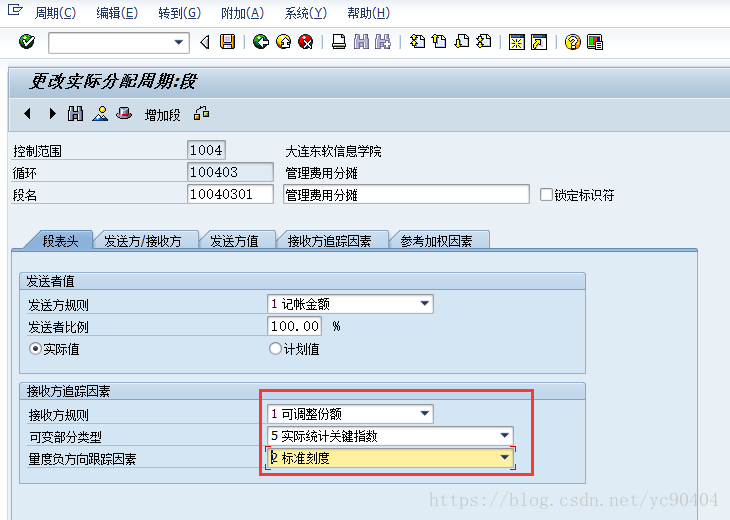Save with the floppy disk icon
The height and width of the screenshot is (520, 730).
228,42
